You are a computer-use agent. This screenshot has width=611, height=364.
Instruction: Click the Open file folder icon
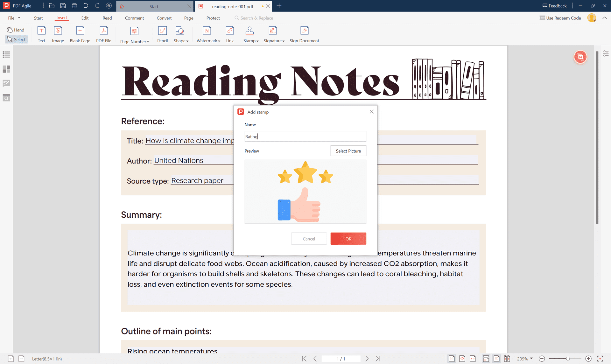click(x=52, y=6)
